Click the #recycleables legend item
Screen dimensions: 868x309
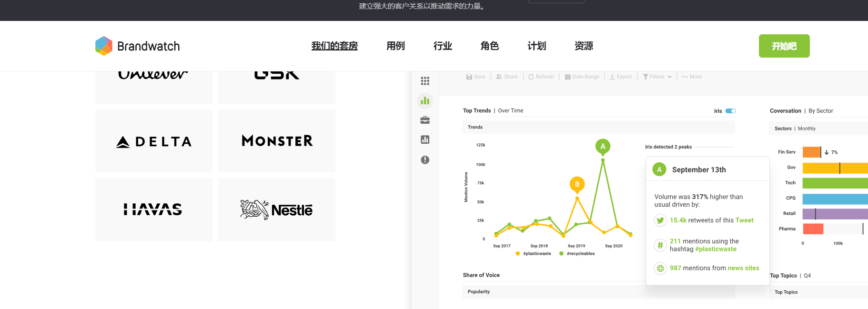[x=577, y=254]
